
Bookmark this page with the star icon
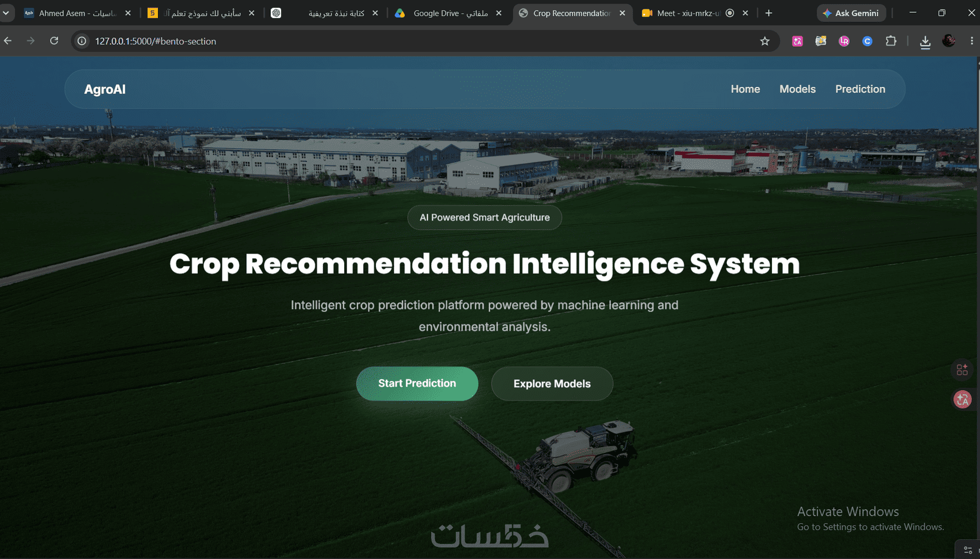[x=764, y=41]
